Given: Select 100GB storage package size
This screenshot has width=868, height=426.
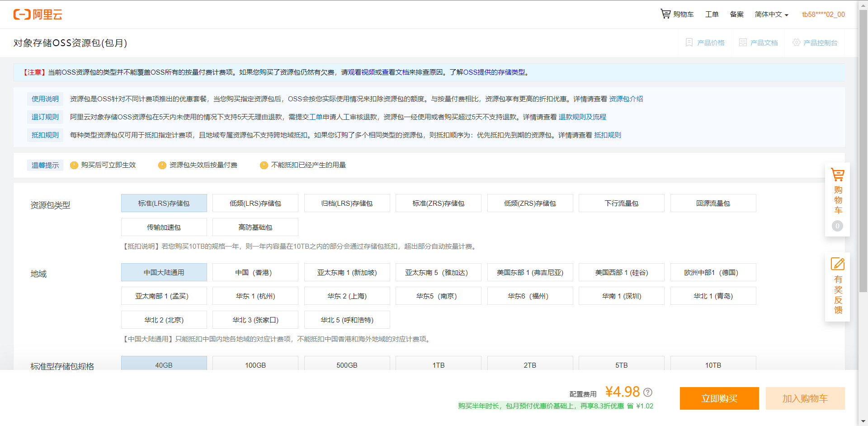Looking at the screenshot, I should pos(255,364).
